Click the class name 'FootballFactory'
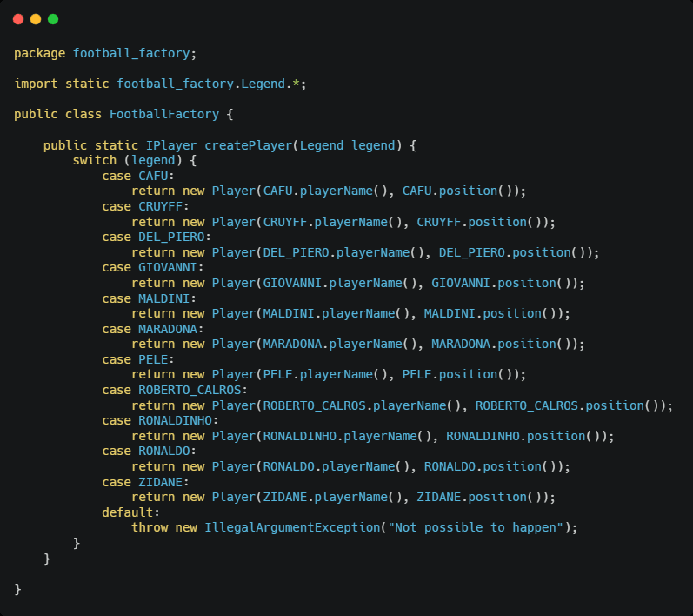The height and width of the screenshot is (616, 693). click(x=164, y=115)
